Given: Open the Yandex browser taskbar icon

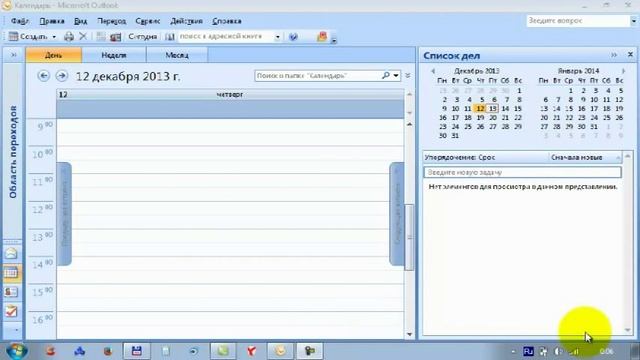Looking at the screenshot, I should tap(251, 351).
